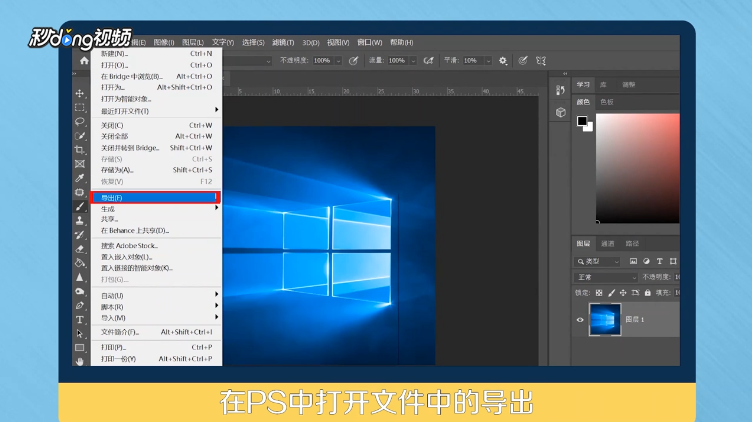Open the 图像(I) menu

tap(164, 42)
